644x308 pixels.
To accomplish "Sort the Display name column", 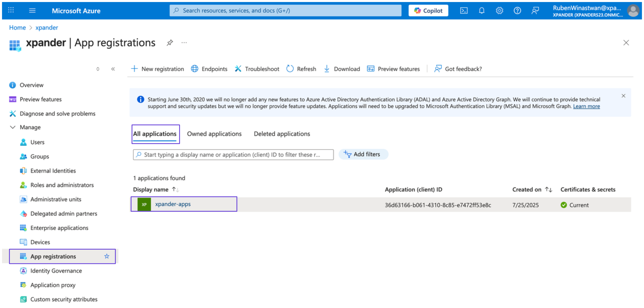I will (x=175, y=190).
